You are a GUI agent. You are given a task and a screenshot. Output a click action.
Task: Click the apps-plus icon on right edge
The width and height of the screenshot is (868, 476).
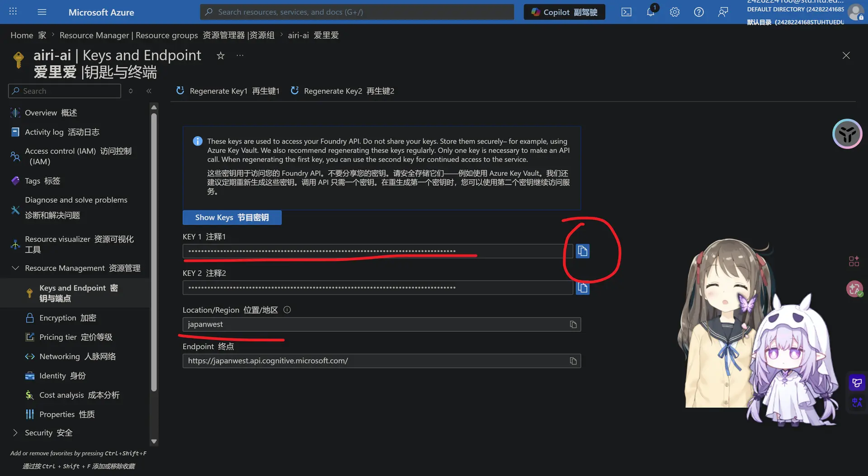854,261
